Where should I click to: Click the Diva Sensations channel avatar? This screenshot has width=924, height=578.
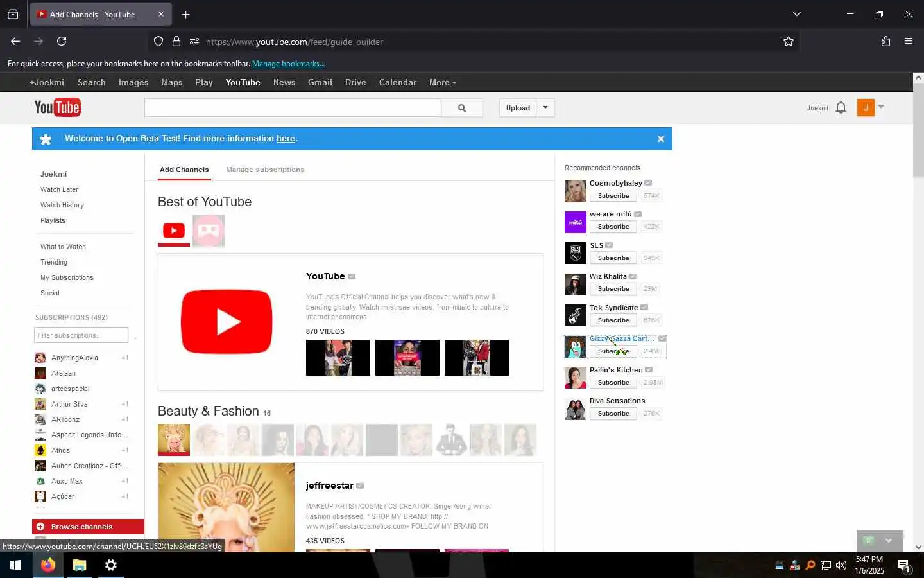(x=575, y=409)
